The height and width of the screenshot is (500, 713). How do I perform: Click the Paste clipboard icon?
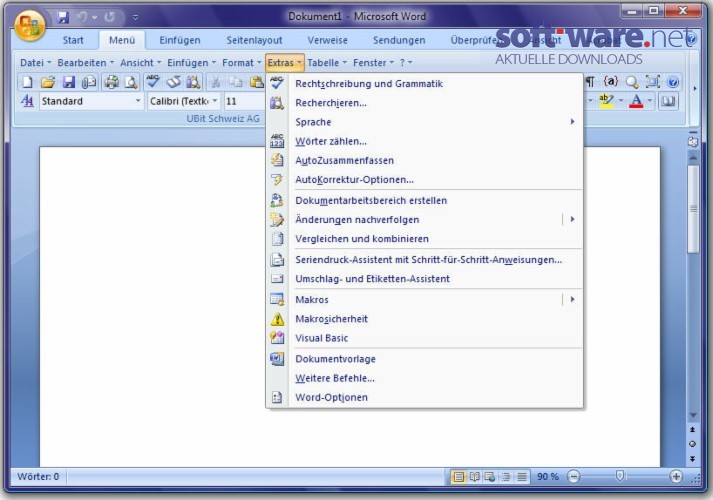tap(256, 82)
